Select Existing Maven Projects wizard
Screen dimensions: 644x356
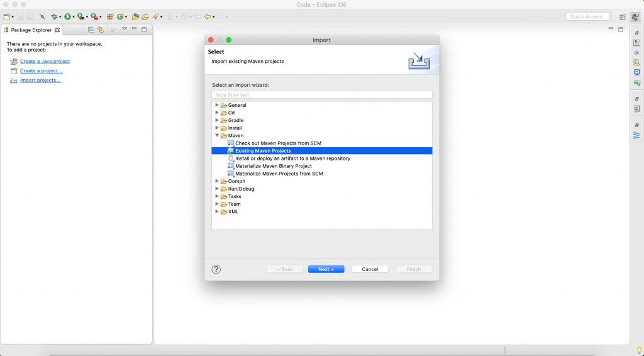click(321, 151)
